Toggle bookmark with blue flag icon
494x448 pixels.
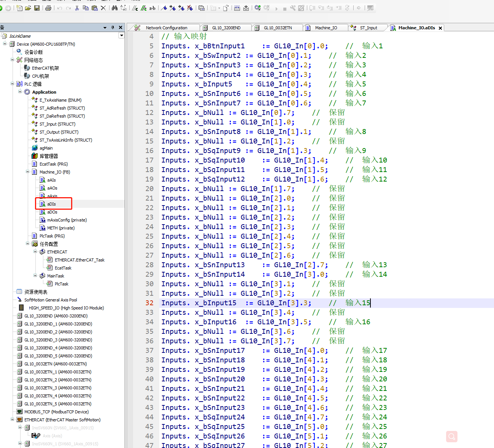click(164, 8)
